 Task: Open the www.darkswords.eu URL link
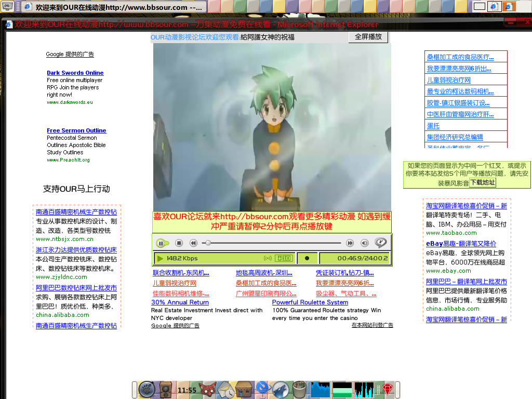pyautogui.click(x=70, y=102)
